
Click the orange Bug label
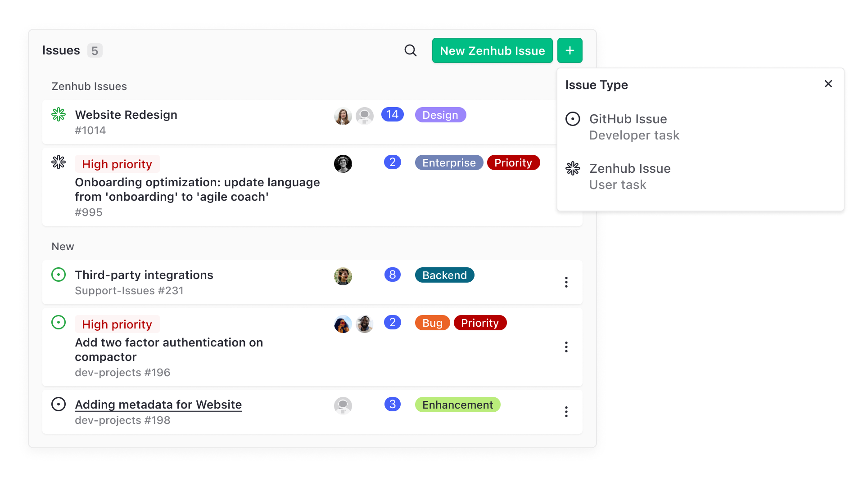point(432,323)
